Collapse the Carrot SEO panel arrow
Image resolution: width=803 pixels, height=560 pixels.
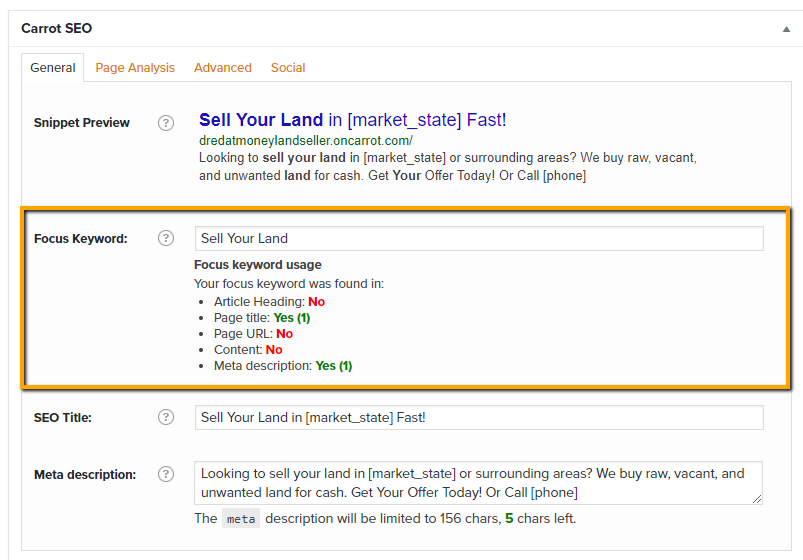pos(786,29)
